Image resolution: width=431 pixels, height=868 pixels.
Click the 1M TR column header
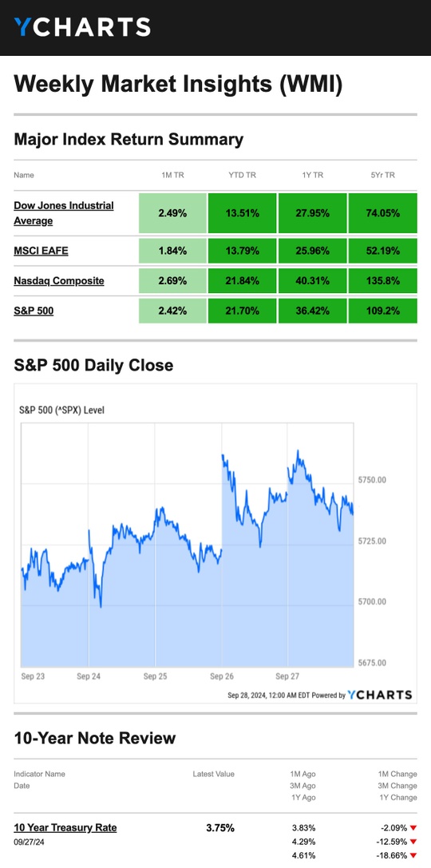pyautogui.click(x=172, y=175)
